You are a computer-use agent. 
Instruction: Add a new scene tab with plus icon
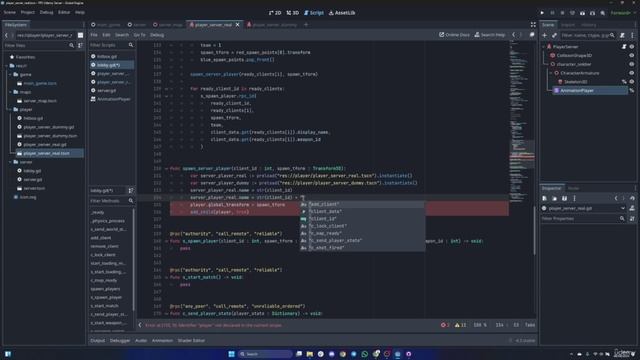pyautogui.click(x=306, y=24)
